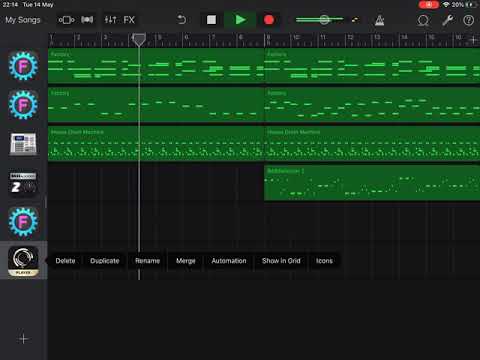Go back to My Songs
Image resolution: width=480 pixels, height=360 pixels.
(23, 20)
